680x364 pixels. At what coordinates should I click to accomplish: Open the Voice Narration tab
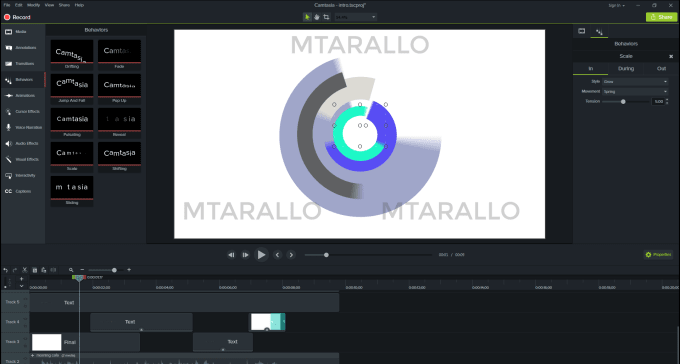23,128
